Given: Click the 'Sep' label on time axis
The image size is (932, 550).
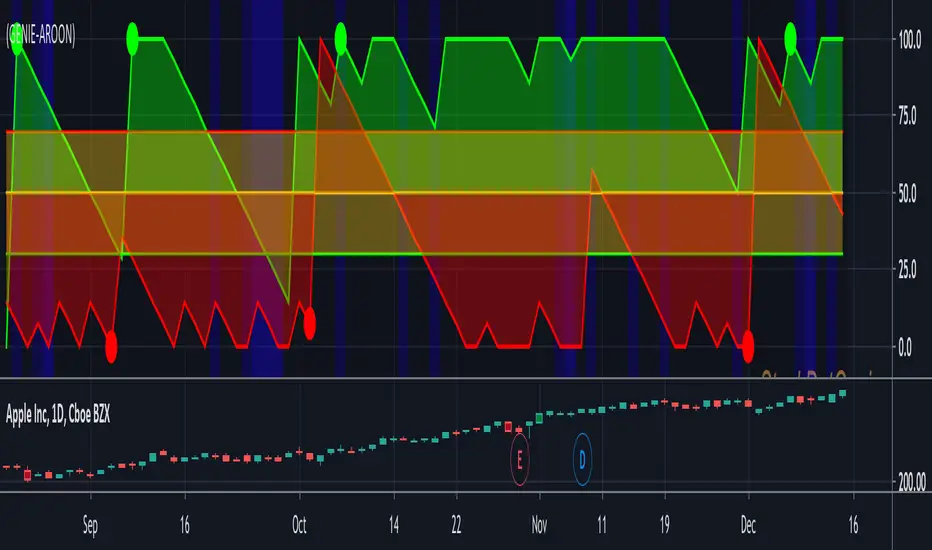Looking at the screenshot, I should coord(90,525).
